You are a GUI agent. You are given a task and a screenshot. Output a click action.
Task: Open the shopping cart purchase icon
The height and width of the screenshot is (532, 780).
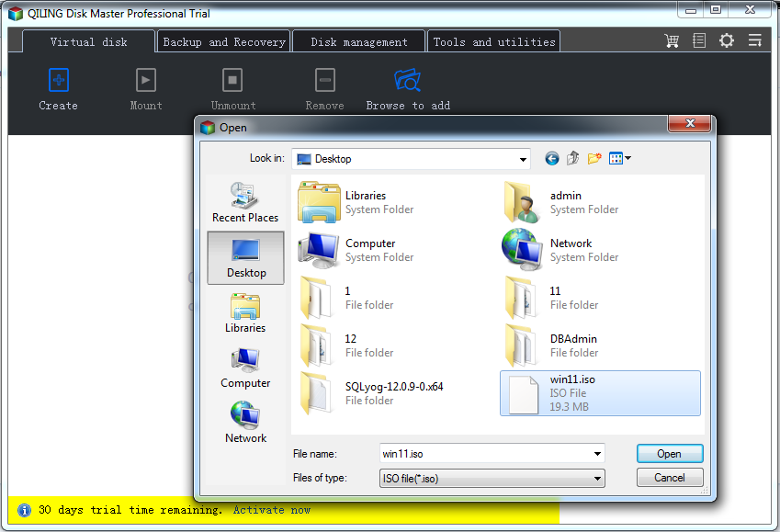pyautogui.click(x=673, y=40)
